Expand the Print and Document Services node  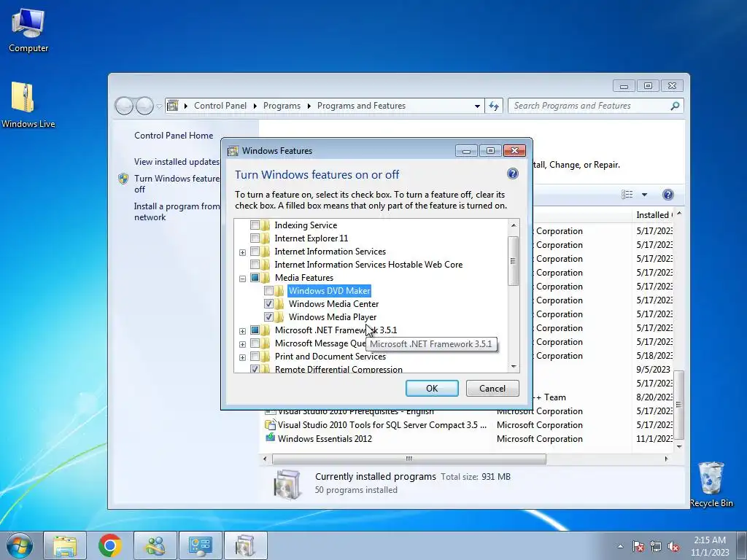[242, 357]
